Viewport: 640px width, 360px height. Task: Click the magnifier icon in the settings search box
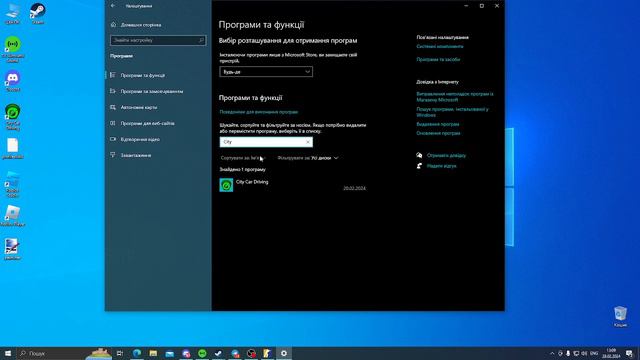tap(201, 40)
